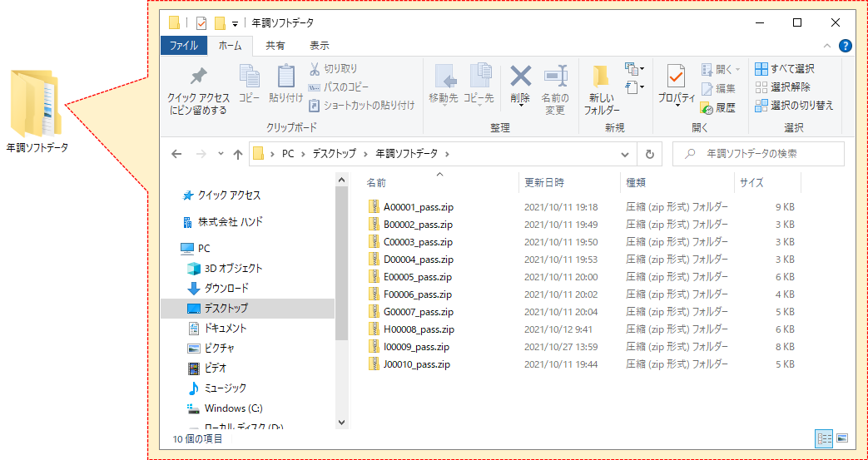The image size is (868, 460).
Task: Click Invert Selection (選択の切り替え)
Action: point(795,105)
